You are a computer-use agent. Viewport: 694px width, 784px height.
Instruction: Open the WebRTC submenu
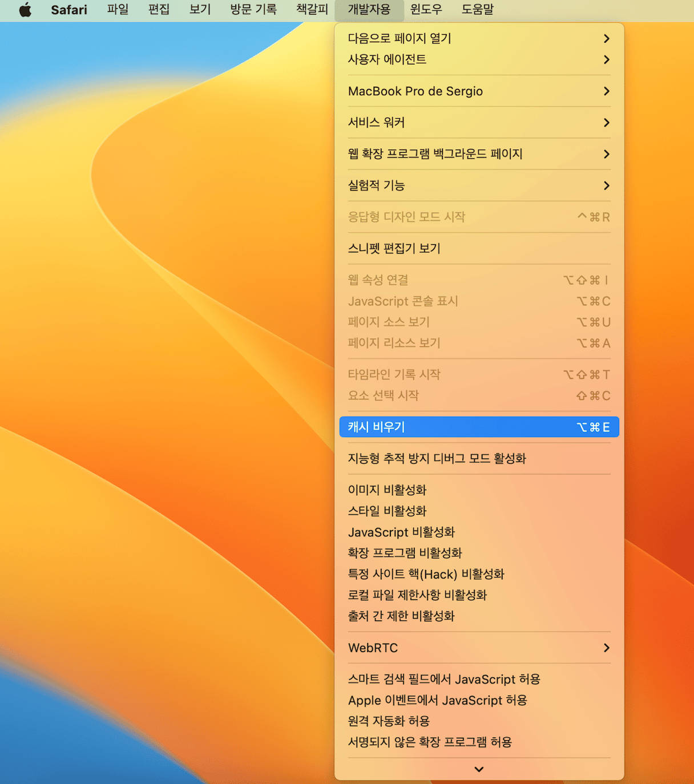pyautogui.click(x=479, y=648)
